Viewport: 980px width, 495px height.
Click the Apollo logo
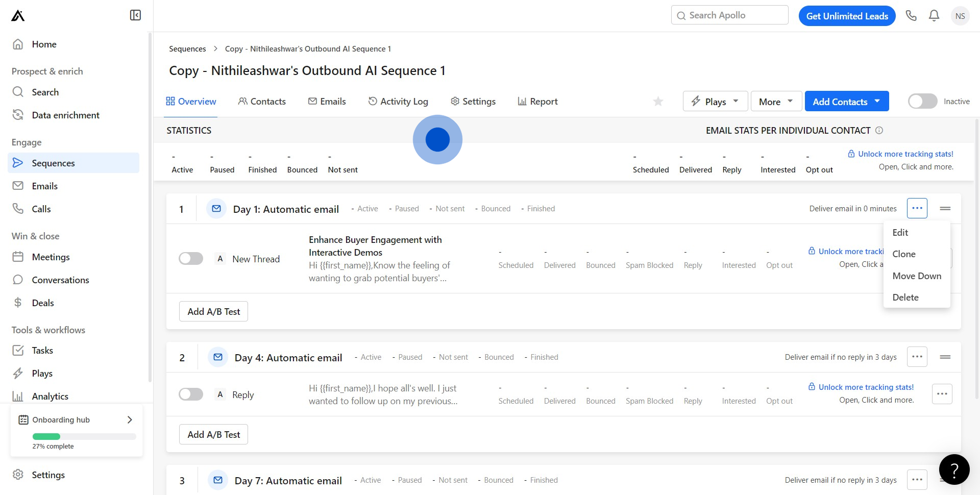(x=18, y=16)
